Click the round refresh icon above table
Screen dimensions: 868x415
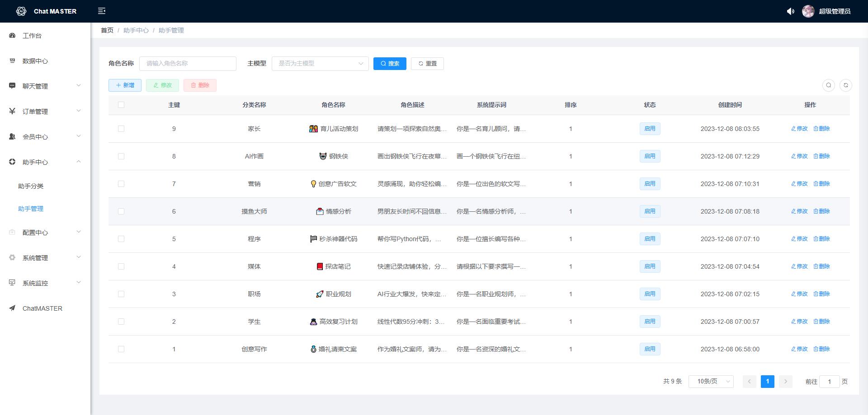click(x=846, y=85)
